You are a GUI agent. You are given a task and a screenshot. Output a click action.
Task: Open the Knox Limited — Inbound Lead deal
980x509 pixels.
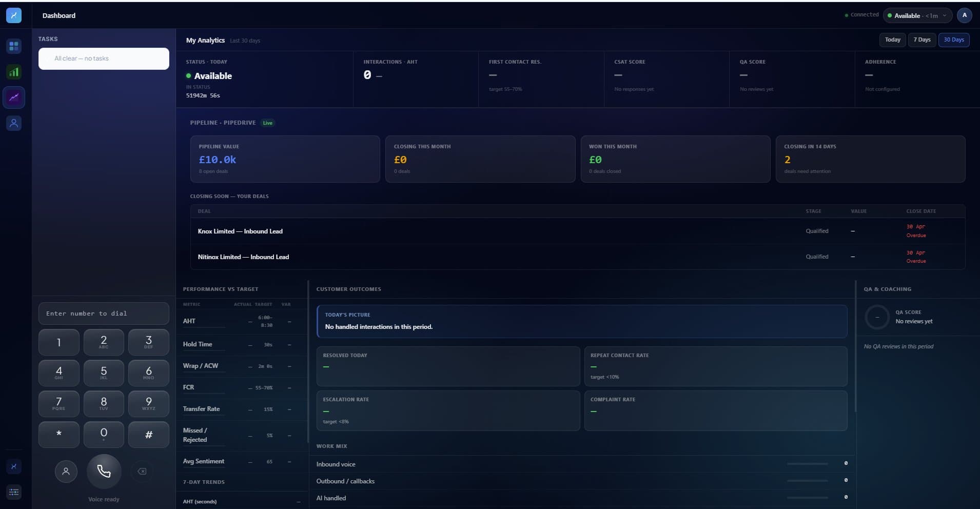(578, 231)
